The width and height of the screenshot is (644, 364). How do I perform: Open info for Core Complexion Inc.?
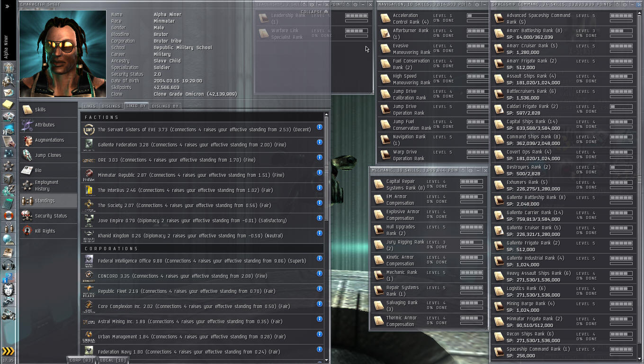(x=320, y=304)
